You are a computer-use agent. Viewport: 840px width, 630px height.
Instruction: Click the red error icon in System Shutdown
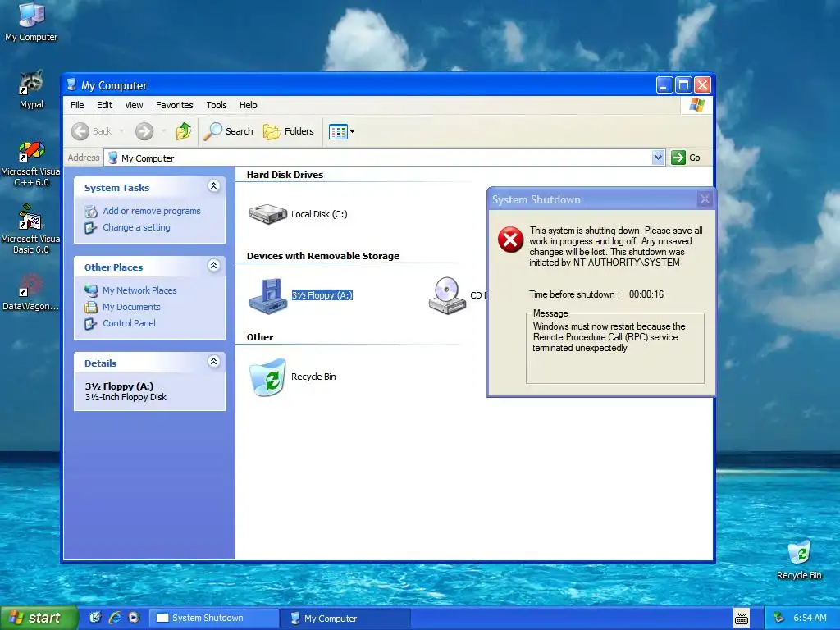click(x=510, y=240)
